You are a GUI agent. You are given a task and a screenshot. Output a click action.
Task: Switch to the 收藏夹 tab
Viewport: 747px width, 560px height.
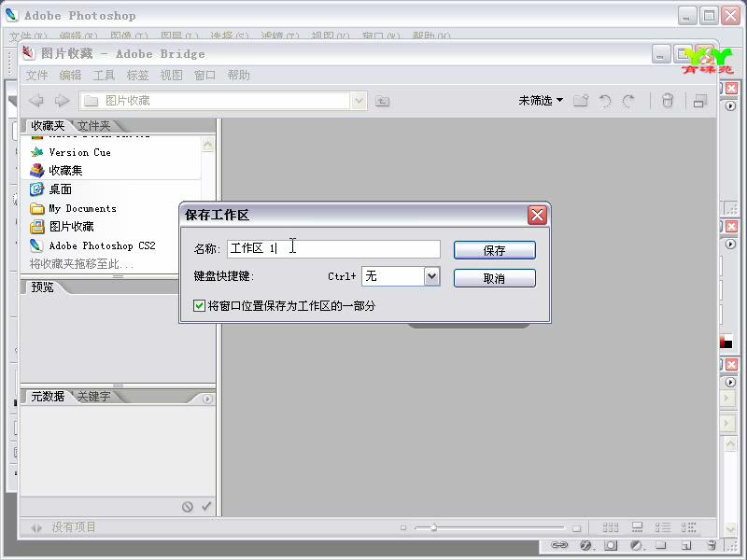pyautogui.click(x=48, y=126)
